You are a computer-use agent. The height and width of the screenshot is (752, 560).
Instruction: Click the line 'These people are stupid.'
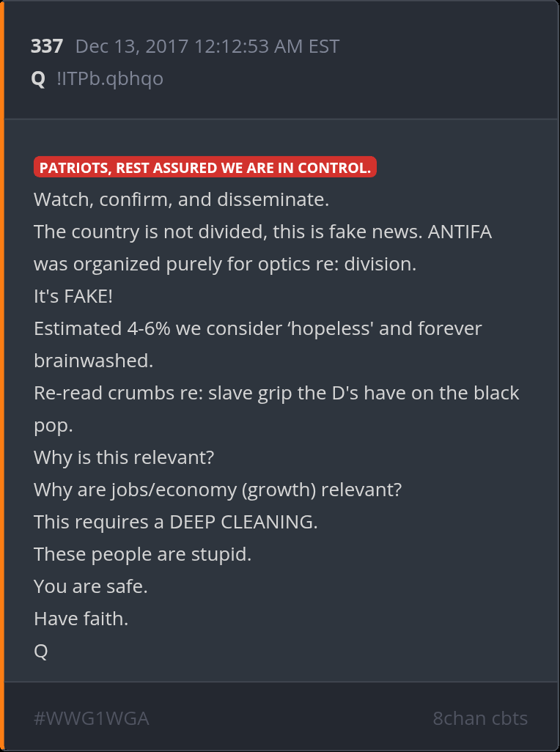click(142, 554)
